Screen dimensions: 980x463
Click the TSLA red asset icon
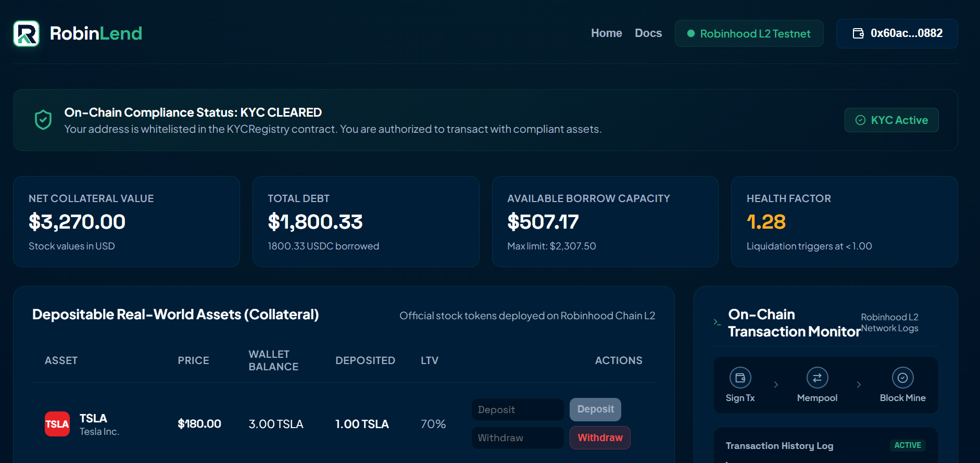[x=57, y=424]
